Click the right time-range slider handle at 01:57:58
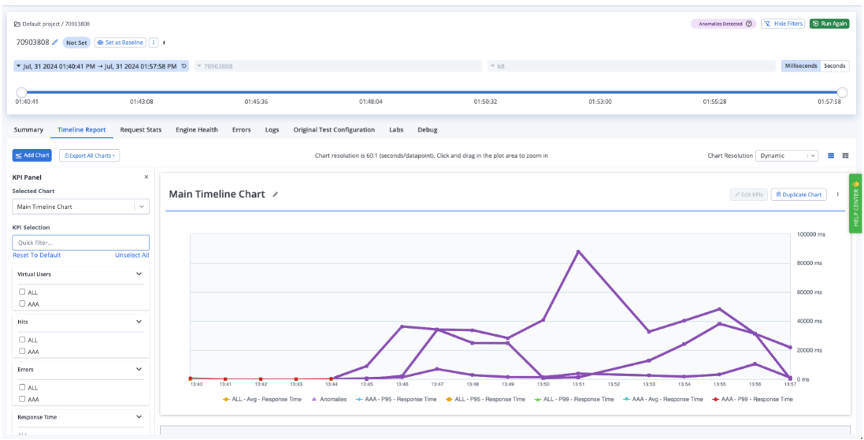864x440 pixels. pos(842,92)
